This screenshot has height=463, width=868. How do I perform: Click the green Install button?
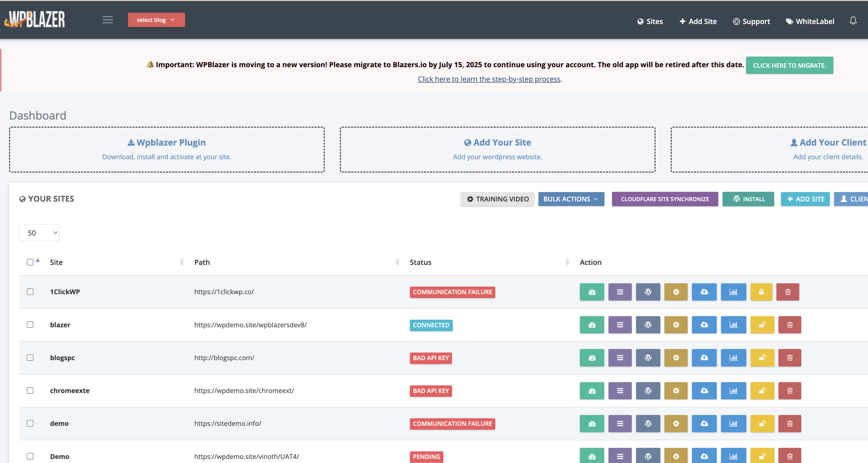[x=748, y=199]
